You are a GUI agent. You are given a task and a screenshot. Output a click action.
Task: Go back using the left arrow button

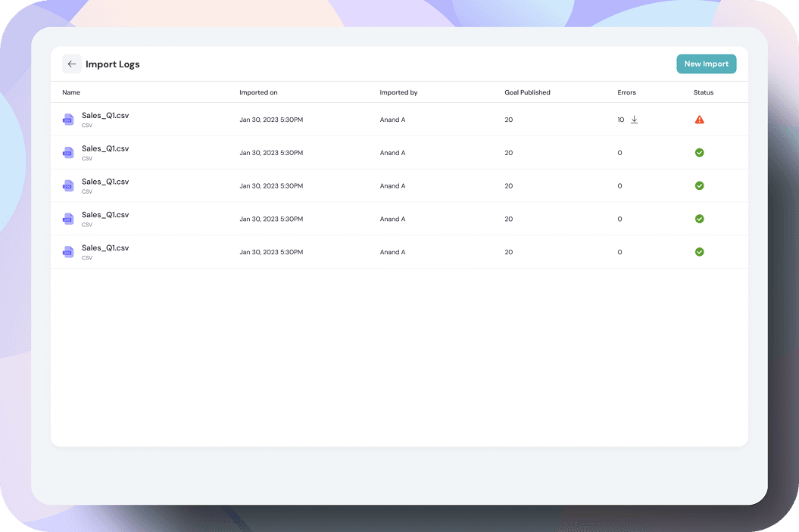click(72, 64)
